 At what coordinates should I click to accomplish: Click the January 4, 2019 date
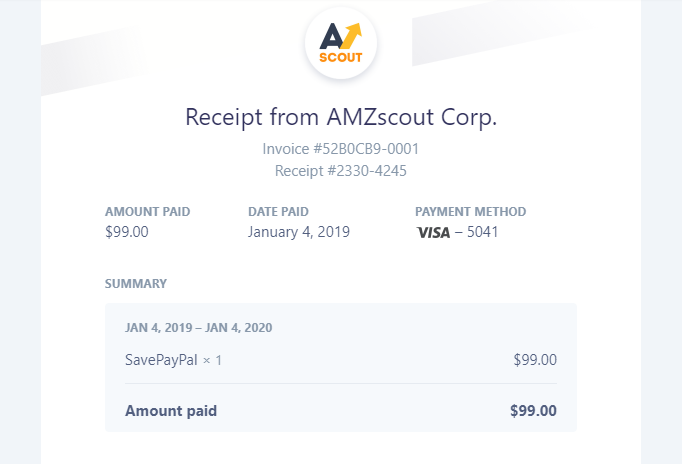[x=298, y=232]
